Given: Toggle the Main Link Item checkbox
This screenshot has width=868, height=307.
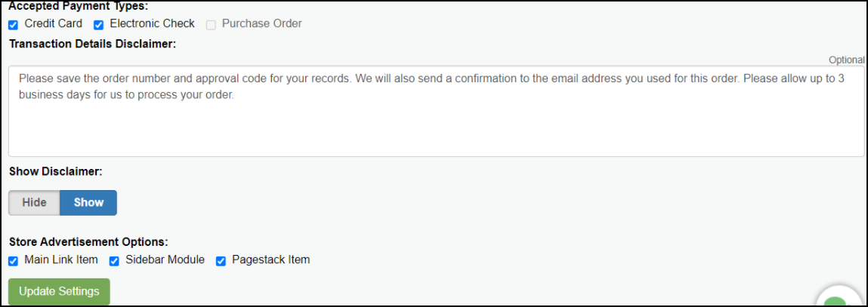Looking at the screenshot, I should (x=14, y=261).
